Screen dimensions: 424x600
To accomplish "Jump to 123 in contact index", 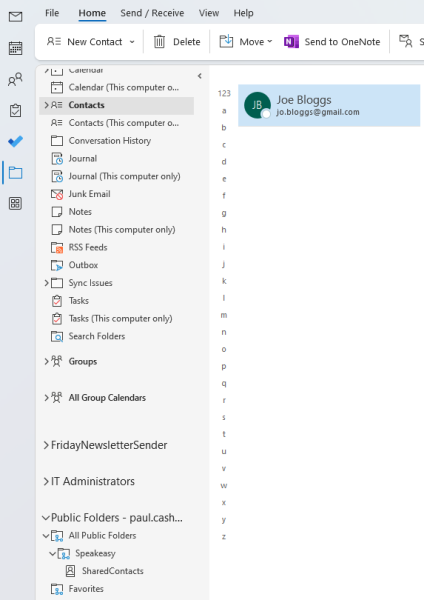I will (x=224, y=93).
